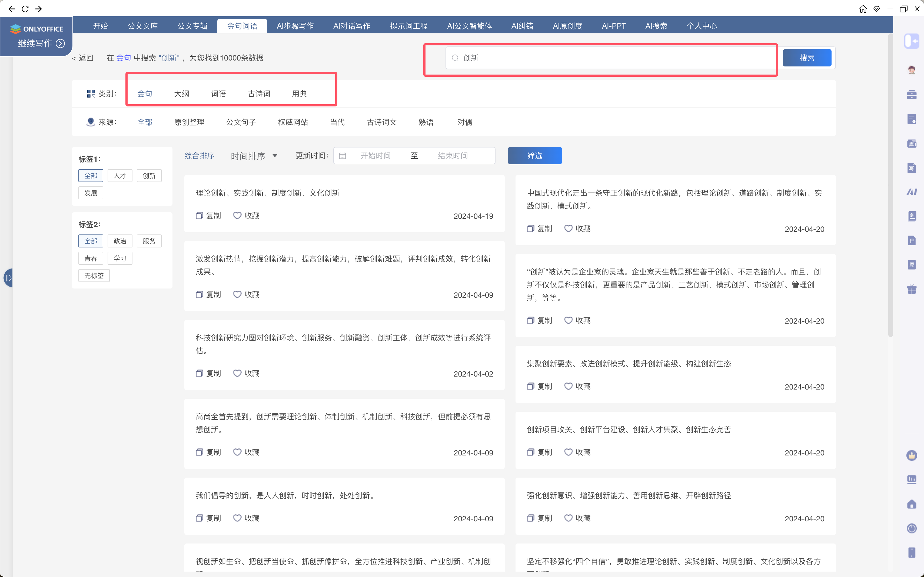Screen dimensions: 924x577
Task: Click the home icon in title bar
Action: pyautogui.click(x=863, y=9)
